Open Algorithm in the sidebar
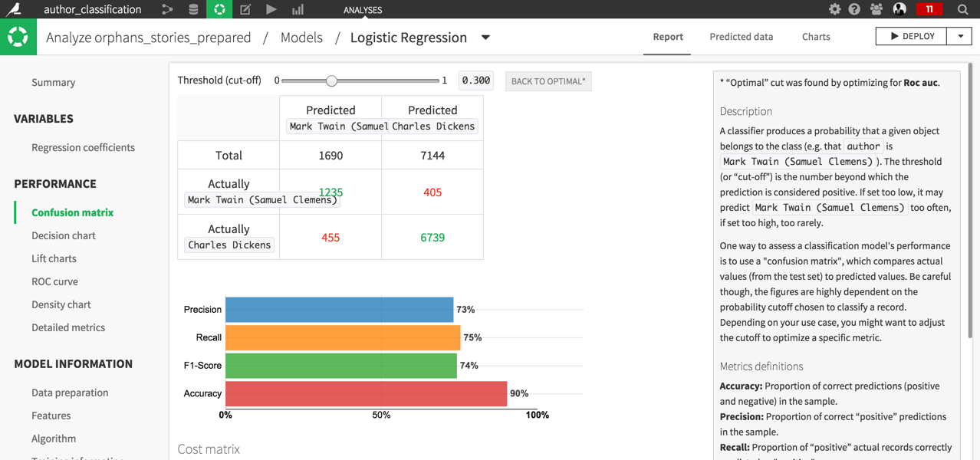The height and width of the screenshot is (460, 980). pos(54,439)
